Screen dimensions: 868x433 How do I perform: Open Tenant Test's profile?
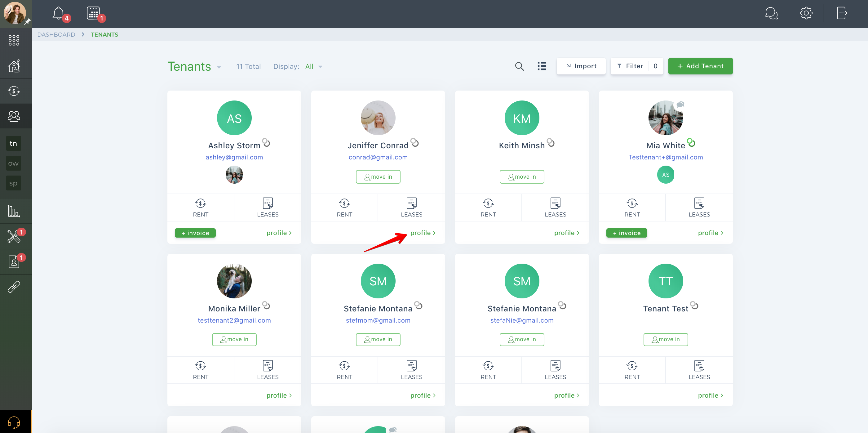tap(711, 395)
